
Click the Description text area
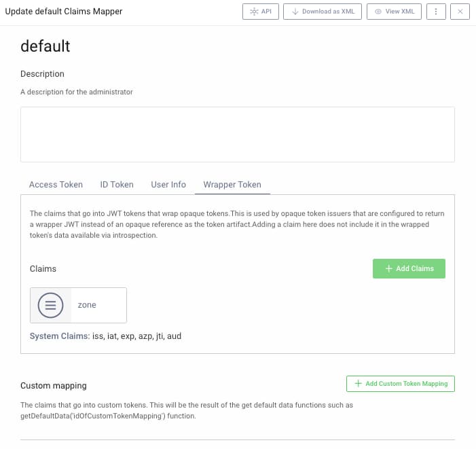pos(237,134)
